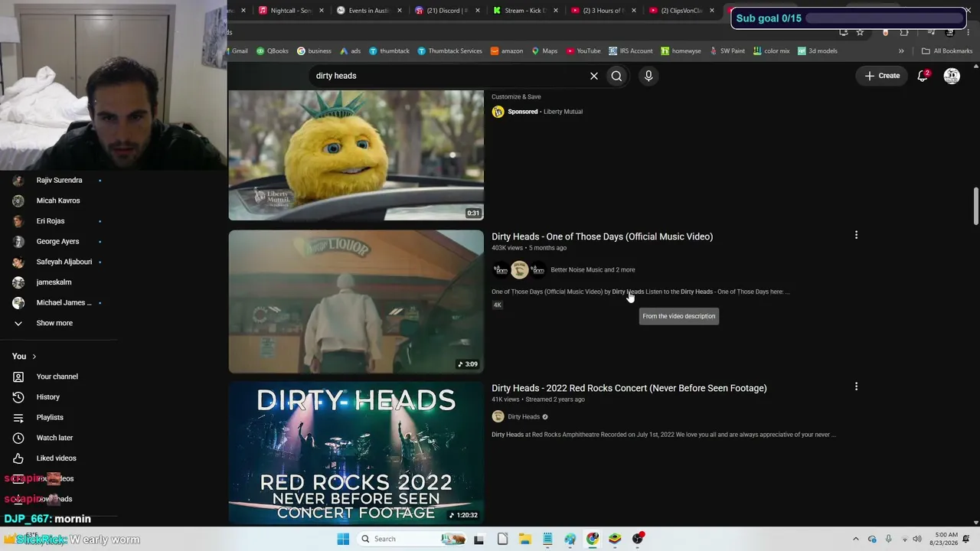Close the Nightcall browser tab

[x=322, y=11]
